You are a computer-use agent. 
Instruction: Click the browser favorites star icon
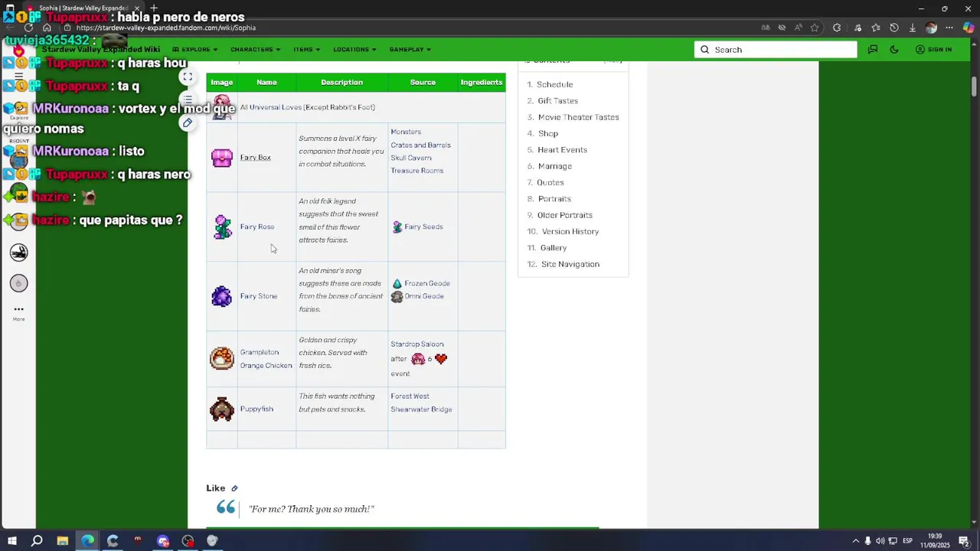tap(815, 28)
